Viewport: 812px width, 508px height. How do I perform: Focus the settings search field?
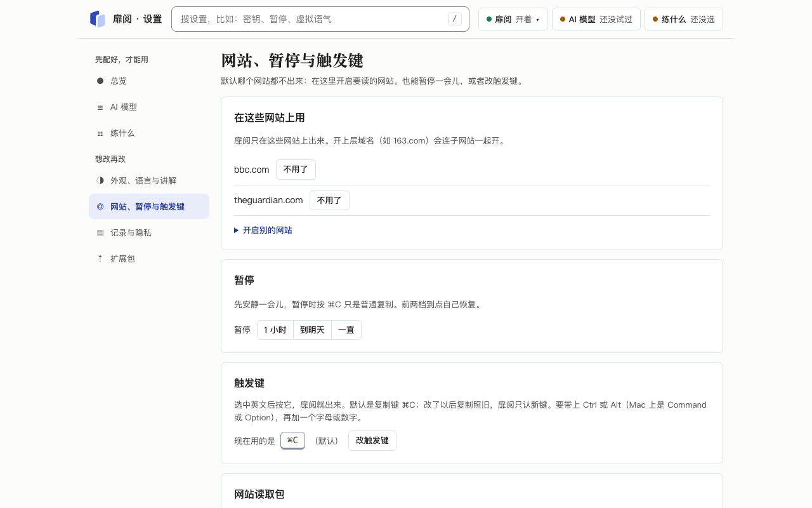(x=320, y=19)
